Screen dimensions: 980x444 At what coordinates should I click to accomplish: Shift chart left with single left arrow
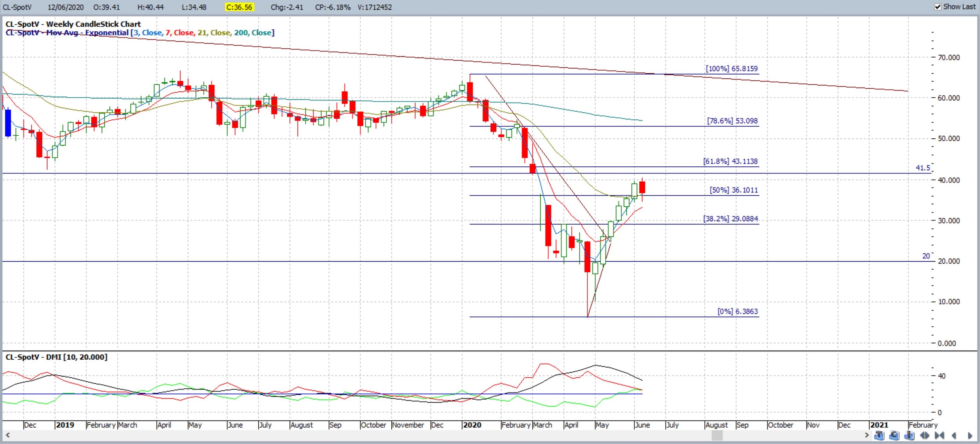954,435
